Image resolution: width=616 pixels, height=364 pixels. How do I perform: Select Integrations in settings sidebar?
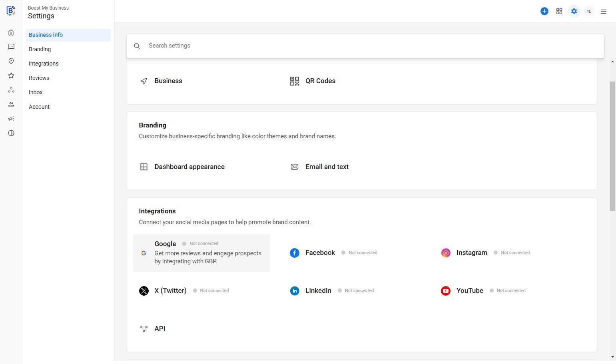(44, 64)
